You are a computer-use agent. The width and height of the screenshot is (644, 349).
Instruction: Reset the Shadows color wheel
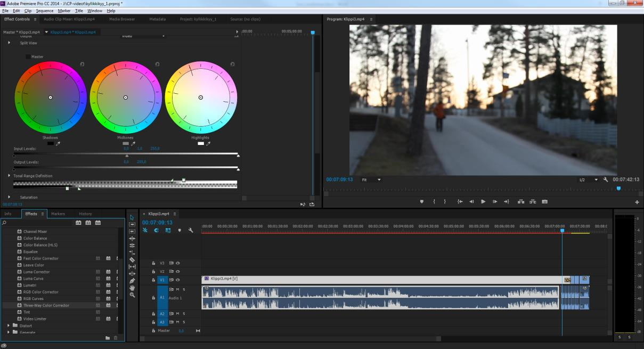point(82,64)
